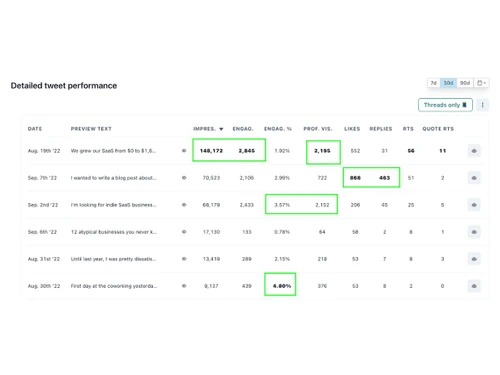Select the 3.57% engagement rate cell
Viewport: 500px width, 375px height.
click(x=282, y=205)
